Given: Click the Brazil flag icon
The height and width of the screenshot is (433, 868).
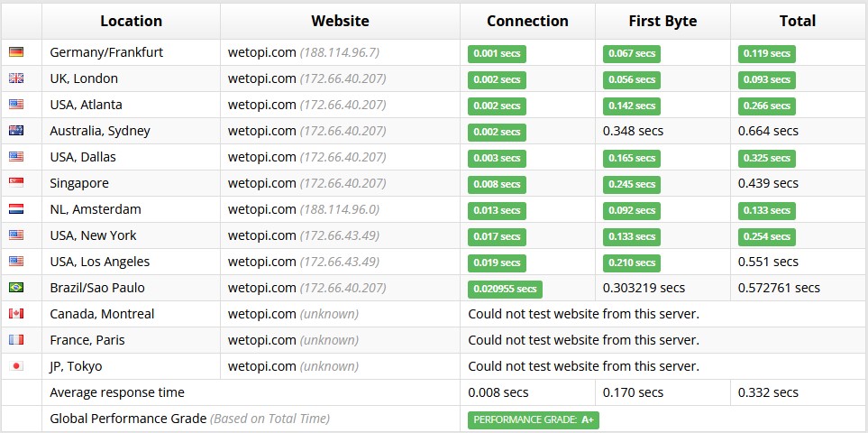Looking at the screenshot, I should [x=16, y=288].
